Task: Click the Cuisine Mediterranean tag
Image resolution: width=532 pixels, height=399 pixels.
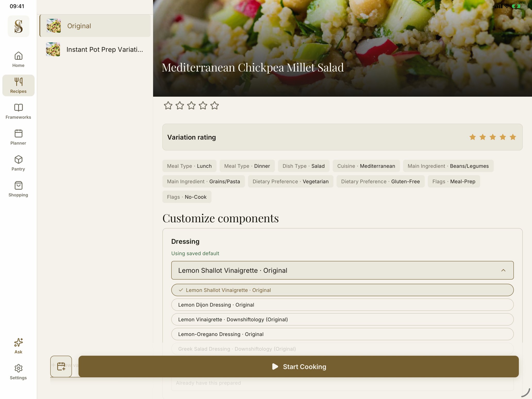Action: [366, 166]
